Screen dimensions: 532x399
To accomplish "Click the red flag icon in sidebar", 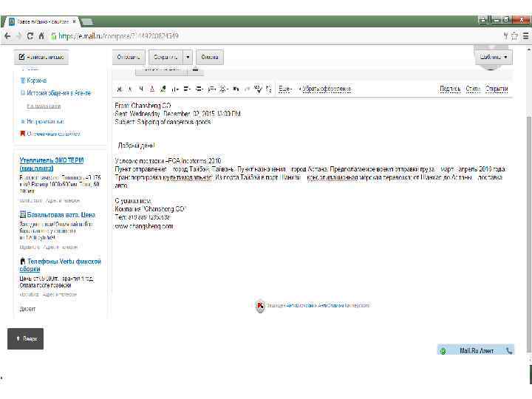I will click(x=23, y=133).
